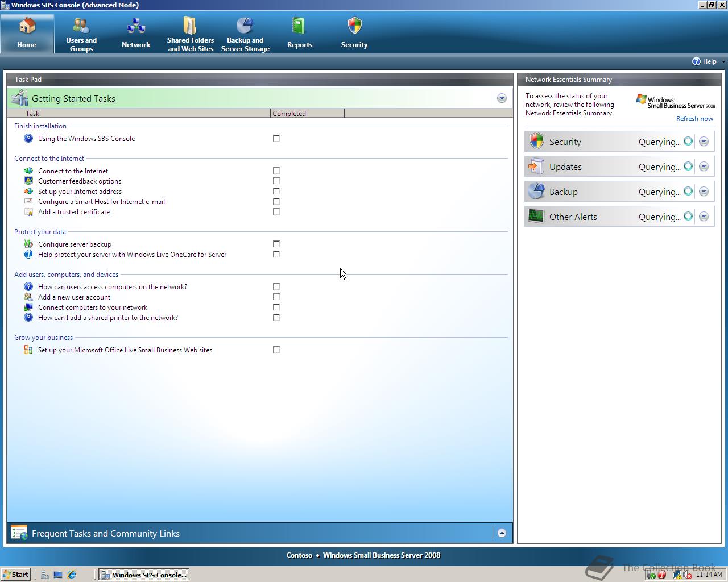Expand Frequent Tasks and Community Links
Image resolution: width=728 pixels, height=582 pixels.
pyautogui.click(x=502, y=533)
